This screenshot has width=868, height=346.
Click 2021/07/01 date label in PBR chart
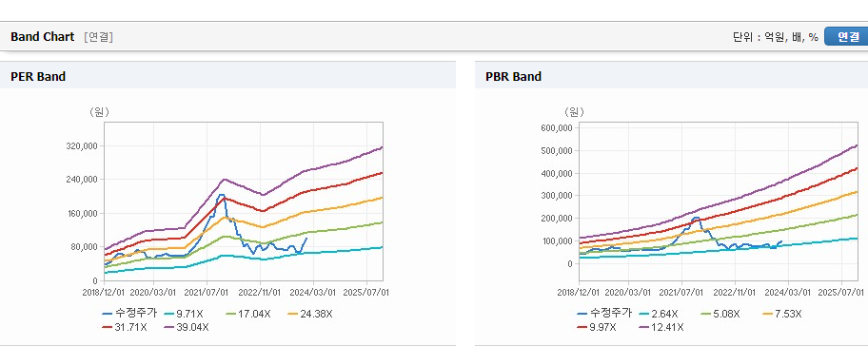coord(682,292)
